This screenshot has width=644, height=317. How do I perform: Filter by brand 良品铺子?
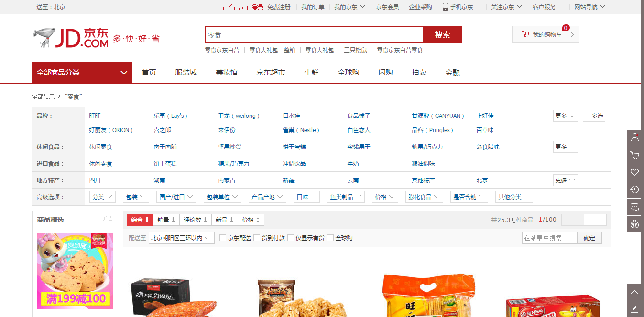(x=359, y=116)
